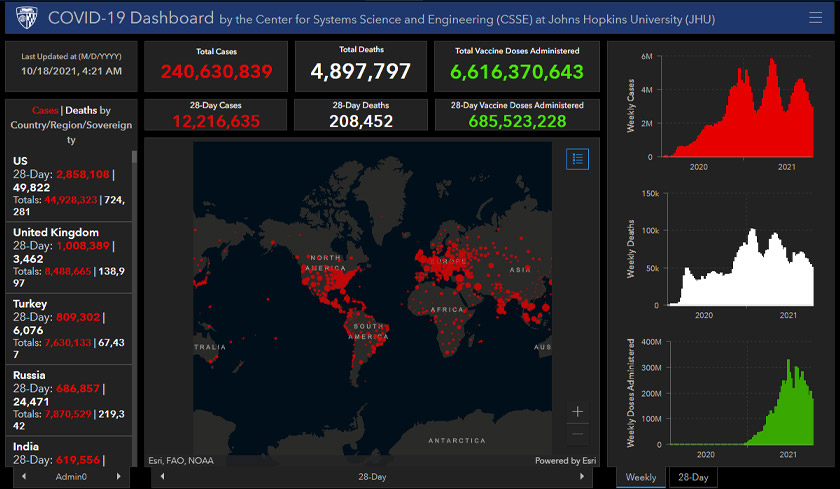
Task: Click the Weekly Doses Administered green chart
Action: coord(738,395)
